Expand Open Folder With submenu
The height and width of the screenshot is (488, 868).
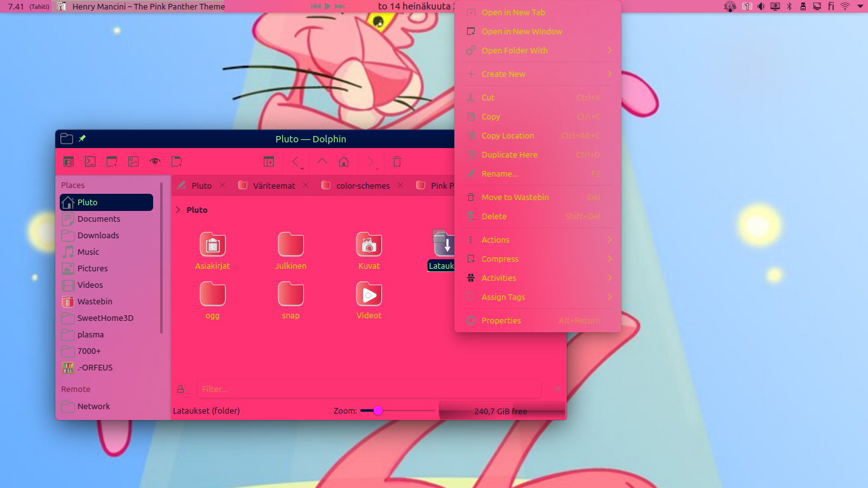[x=538, y=51]
